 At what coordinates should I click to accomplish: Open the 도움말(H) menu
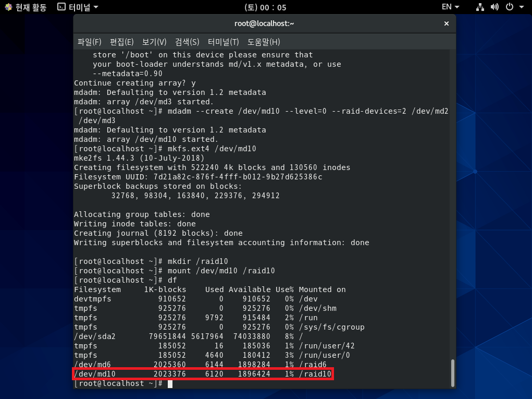pyautogui.click(x=264, y=42)
